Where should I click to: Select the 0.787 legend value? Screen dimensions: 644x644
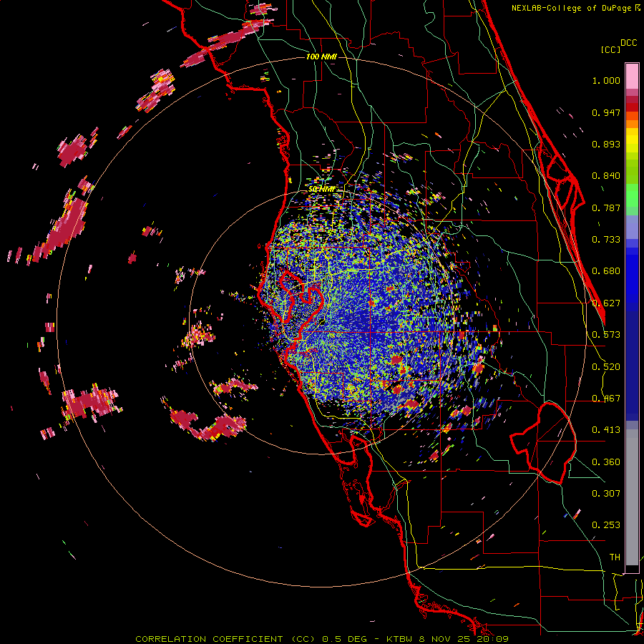point(606,208)
